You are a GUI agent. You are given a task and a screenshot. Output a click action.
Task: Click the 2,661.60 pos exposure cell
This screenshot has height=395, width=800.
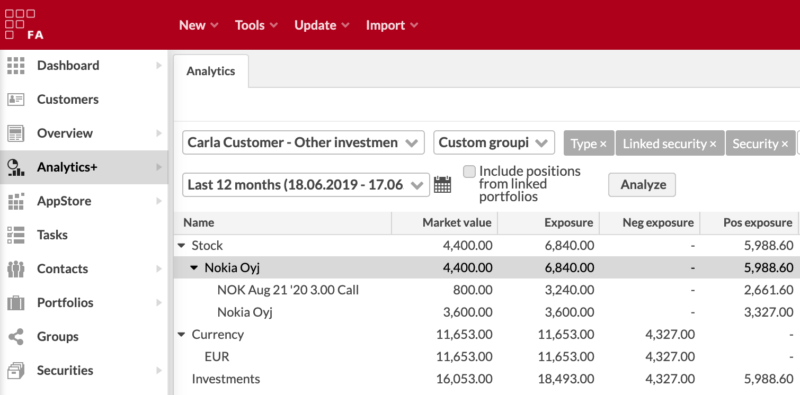[x=768, y=290]
